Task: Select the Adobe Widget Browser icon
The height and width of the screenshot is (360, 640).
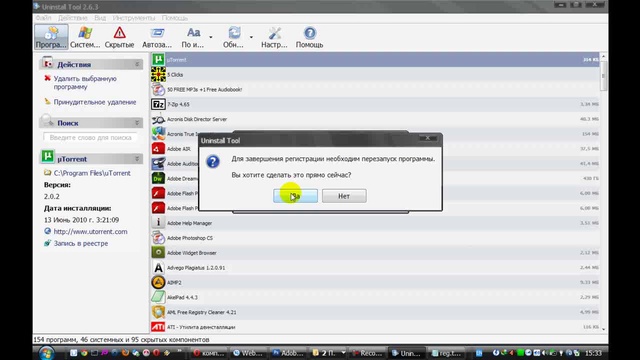Action: 158,253
